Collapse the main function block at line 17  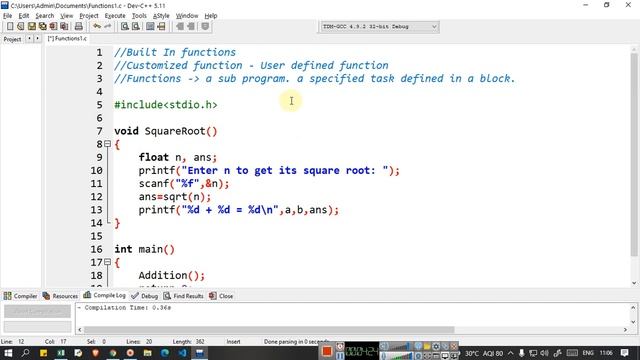[107, 262]
